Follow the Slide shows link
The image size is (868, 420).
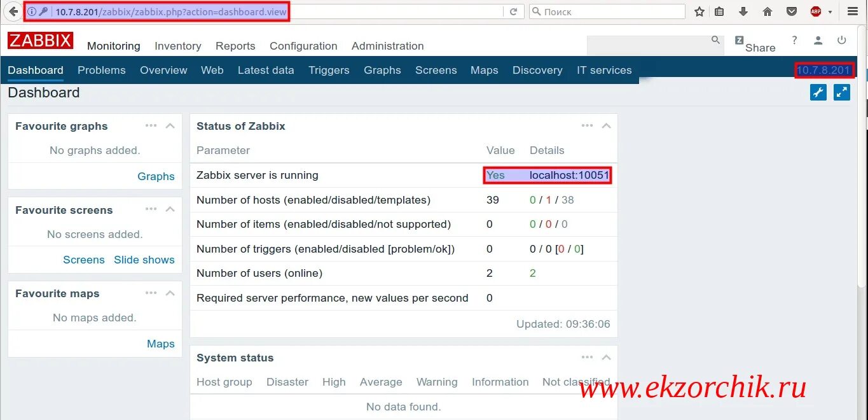144,260
